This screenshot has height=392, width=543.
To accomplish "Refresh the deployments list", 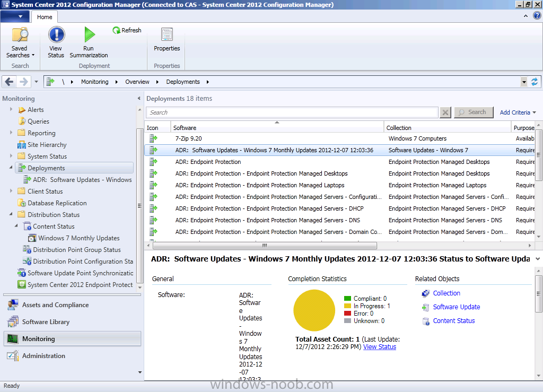I will click(x=127, y=30).
